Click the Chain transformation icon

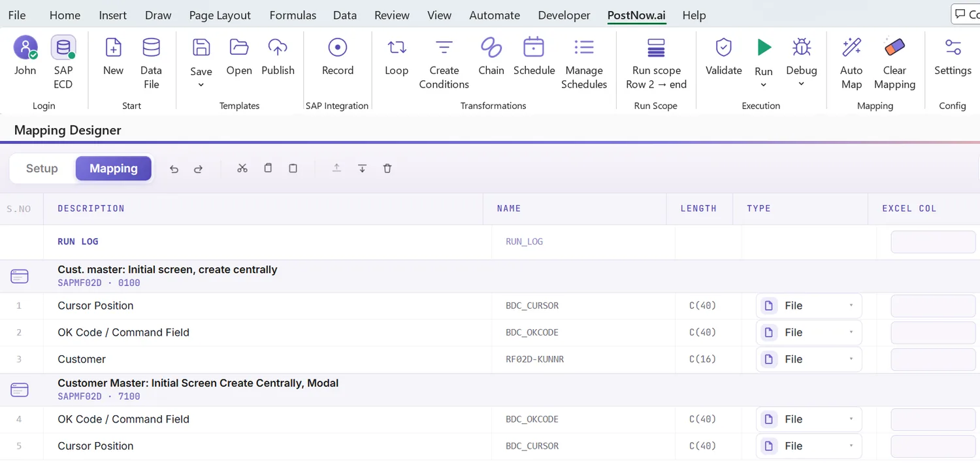coord(491,48)
